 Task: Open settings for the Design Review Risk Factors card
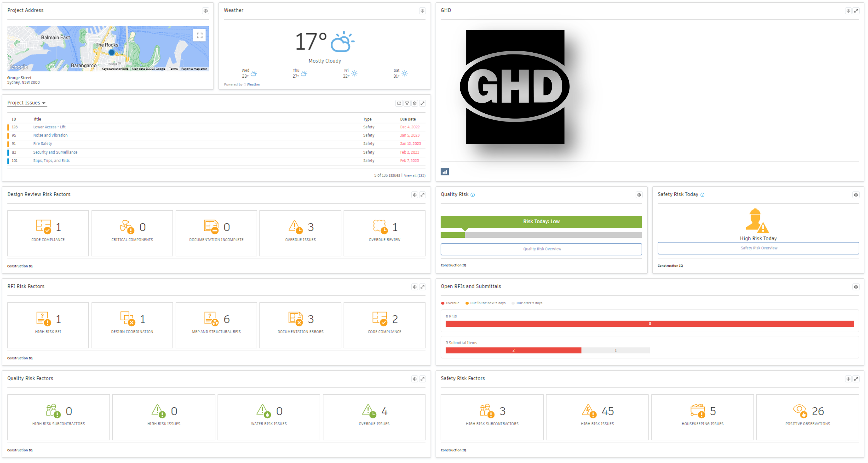pyautogui.click(x=415, y=195)
